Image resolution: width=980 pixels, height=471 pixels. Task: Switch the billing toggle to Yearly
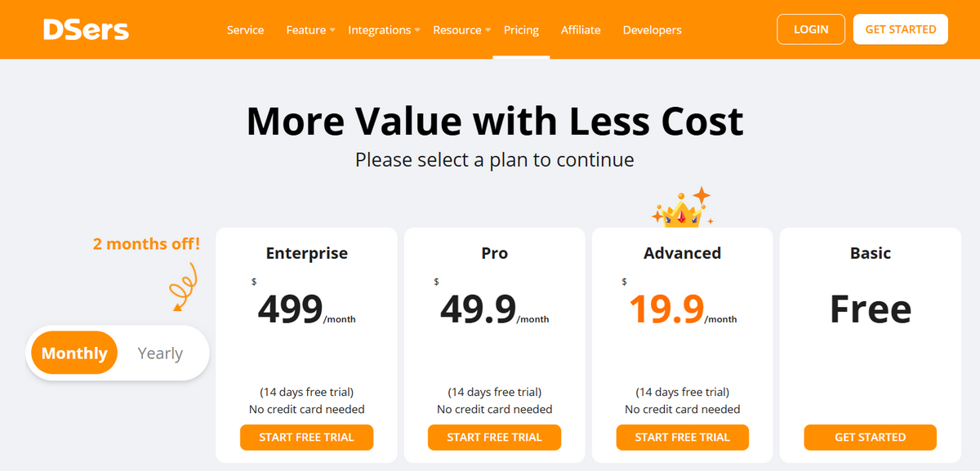[160, 353]
